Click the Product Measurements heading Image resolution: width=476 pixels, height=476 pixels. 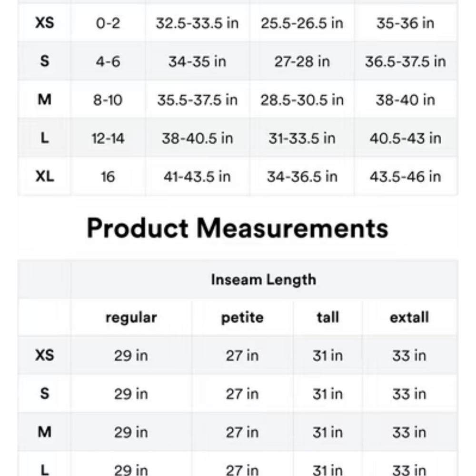tap(238, 228)
